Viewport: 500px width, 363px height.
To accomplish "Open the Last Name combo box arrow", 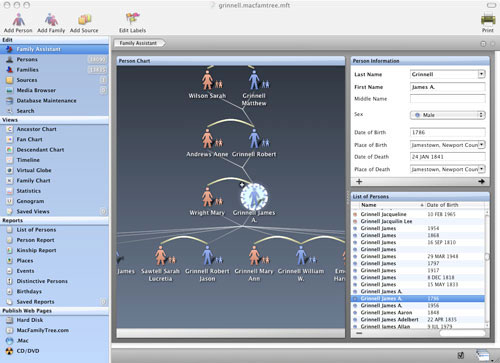I will tap(481, 74).
